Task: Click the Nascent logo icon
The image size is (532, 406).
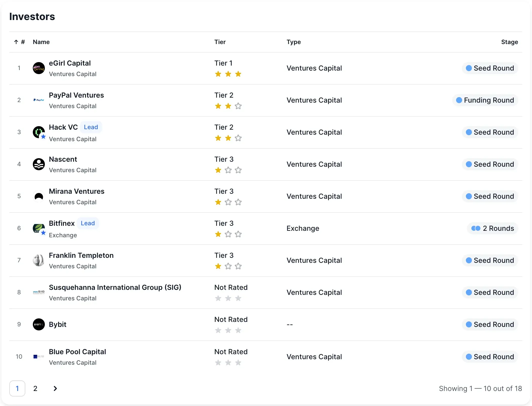Action: (x=39, y=164)
